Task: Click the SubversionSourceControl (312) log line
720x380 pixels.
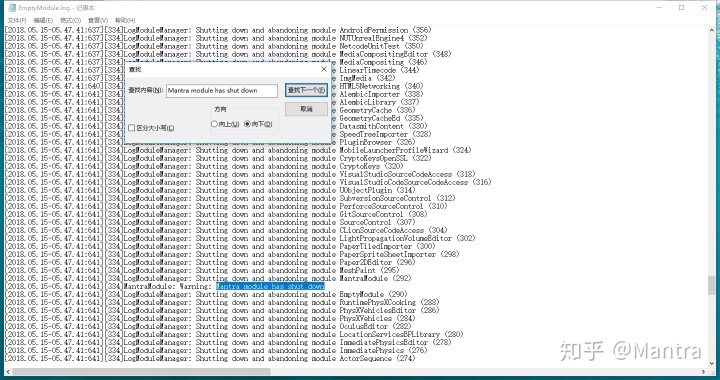Action: coord(230,198)
